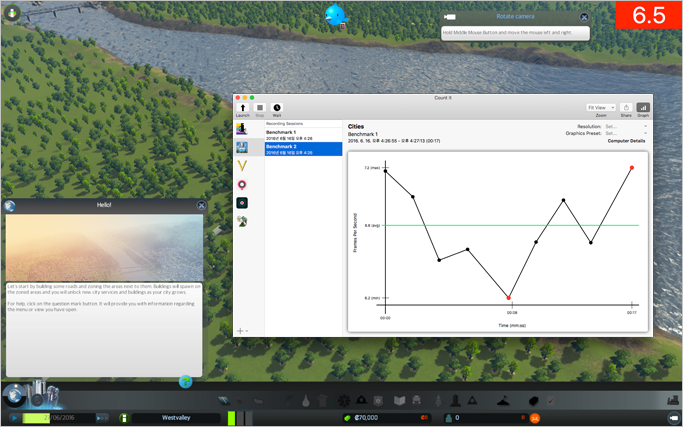Open the districts tool icon

(258, 400)
